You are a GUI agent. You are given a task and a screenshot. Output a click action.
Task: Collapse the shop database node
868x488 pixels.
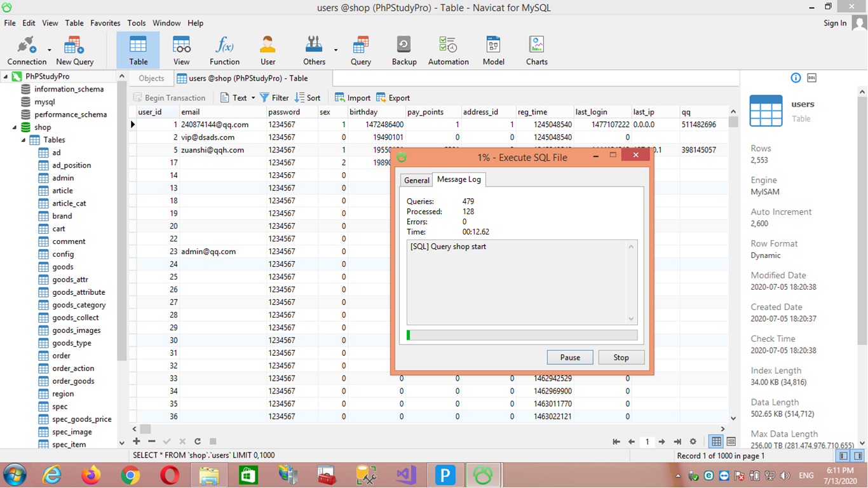15,127
